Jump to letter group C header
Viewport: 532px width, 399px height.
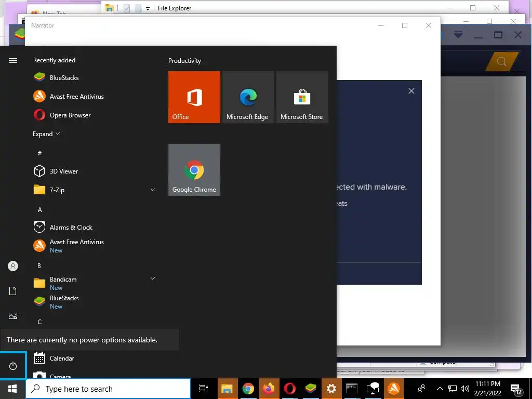[x=39, y=322]
